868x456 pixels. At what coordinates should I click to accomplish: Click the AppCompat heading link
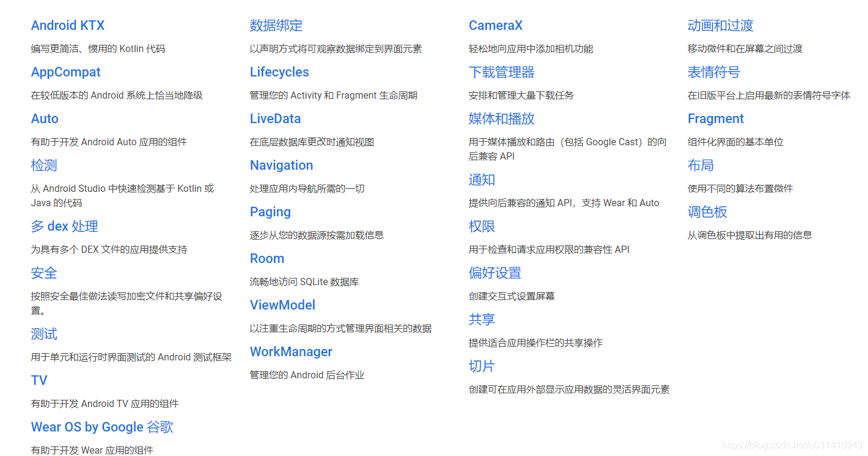tap(66, 72)
